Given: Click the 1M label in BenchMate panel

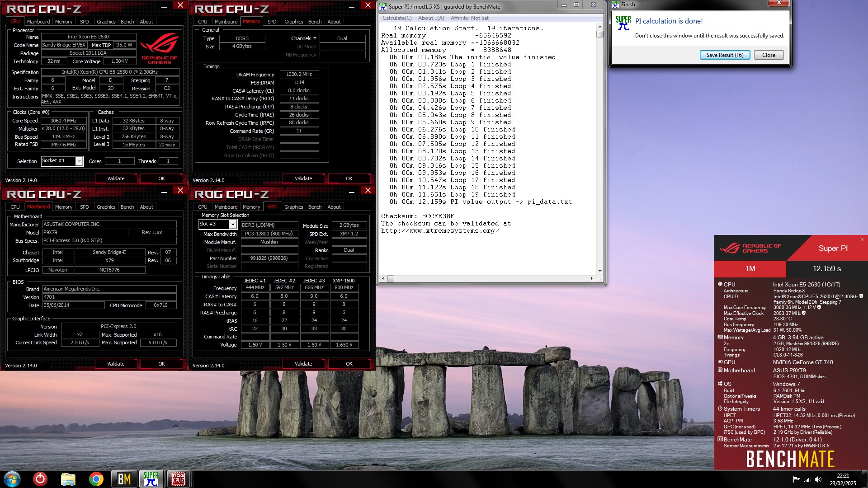Looking at the screenshot, I should pos(750,268).
